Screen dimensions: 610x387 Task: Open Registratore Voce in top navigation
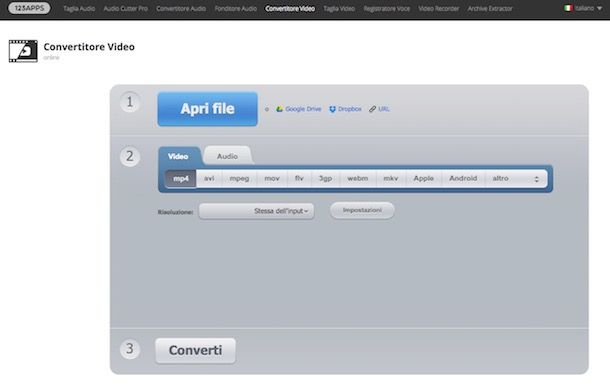[x=386, y=9]
